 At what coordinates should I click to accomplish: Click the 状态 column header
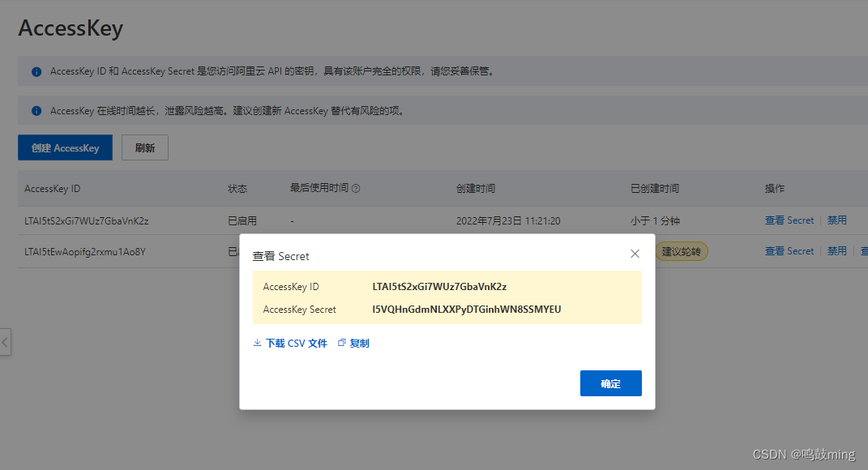tap(237, 189)
